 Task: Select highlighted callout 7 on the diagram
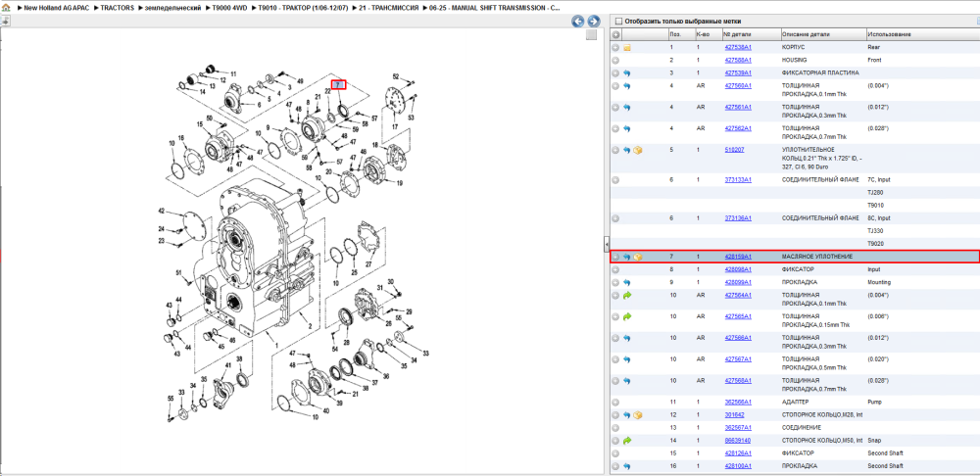[338, 84]
